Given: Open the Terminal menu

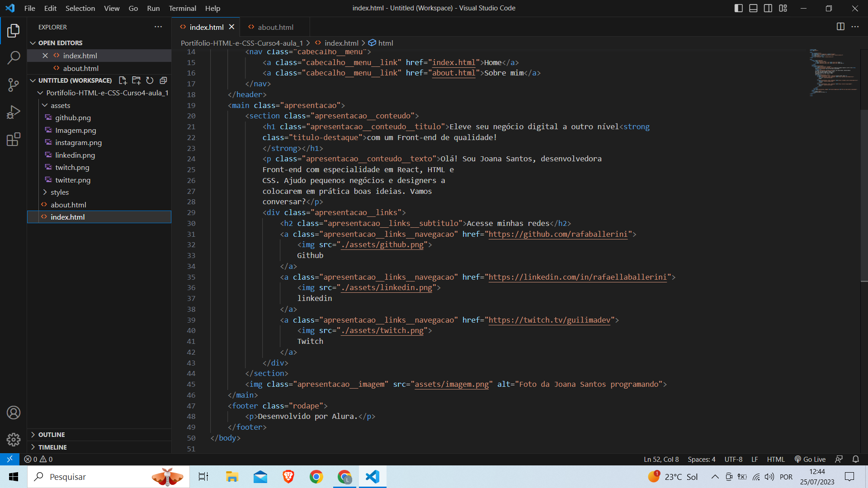Looking at the screenshot, I should pyautogui.click(x=182, y=8).
